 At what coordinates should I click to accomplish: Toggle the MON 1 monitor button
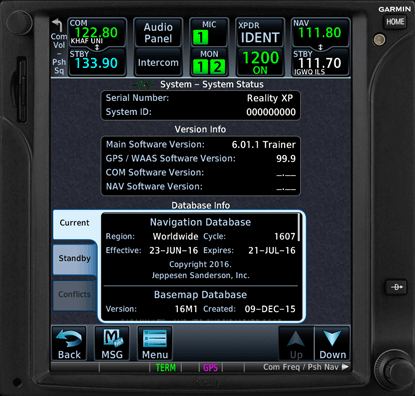(200, 67)
